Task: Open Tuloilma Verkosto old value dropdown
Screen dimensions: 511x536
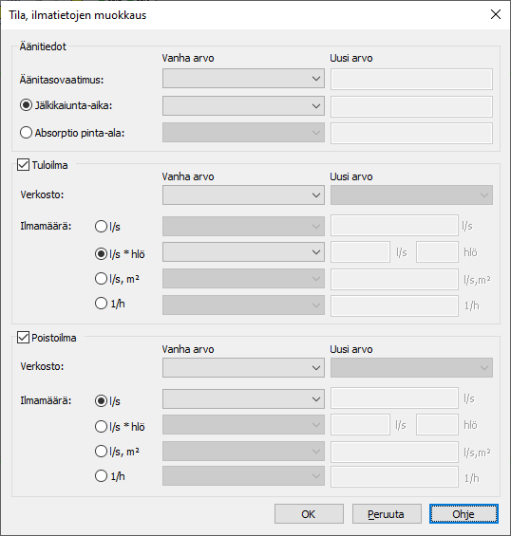Action: coord(243,195)
